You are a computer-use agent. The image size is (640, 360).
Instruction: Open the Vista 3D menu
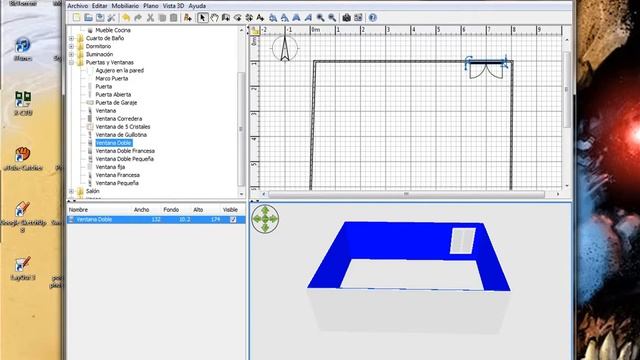coord(173,6)
